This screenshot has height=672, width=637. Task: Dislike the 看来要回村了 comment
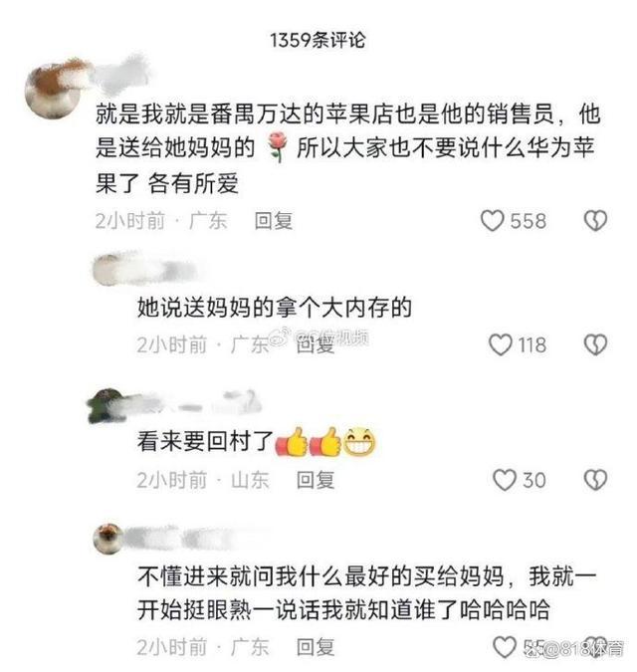tap(596, 480)
